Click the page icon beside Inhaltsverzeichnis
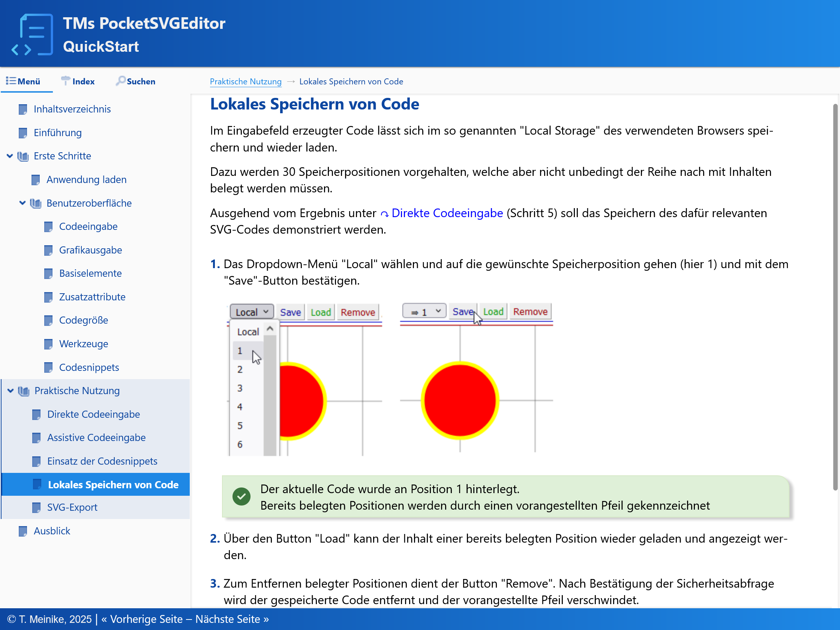Image resolution: width=840 pixels, height=630 pixels. [x=23, y=109]
